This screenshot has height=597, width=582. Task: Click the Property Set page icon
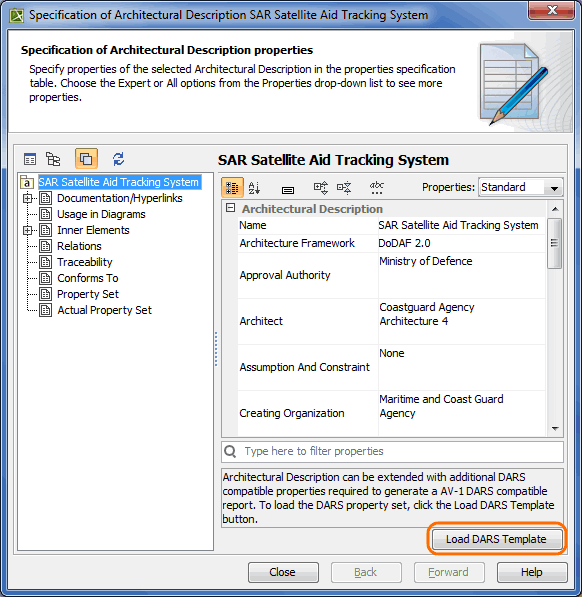(46, 294)
